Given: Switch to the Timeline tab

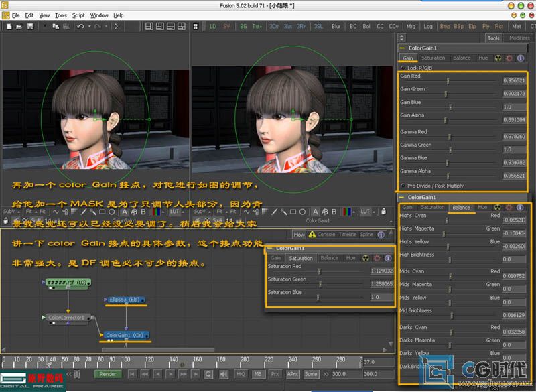Looking at the screenshot, I should point(348,235).
